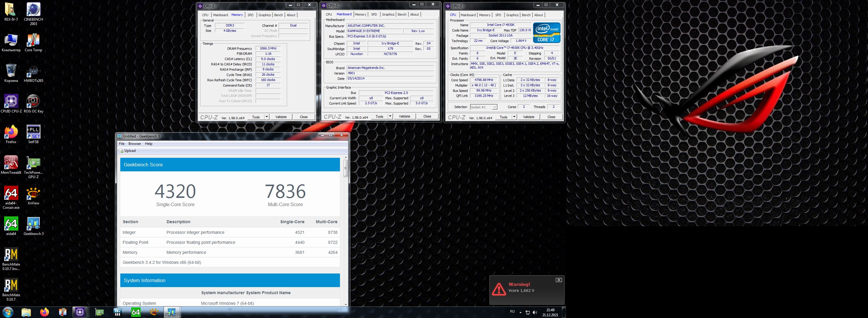
Task: Select Mainboard tab in right CPU-Z window
Action: coord(468,15)
